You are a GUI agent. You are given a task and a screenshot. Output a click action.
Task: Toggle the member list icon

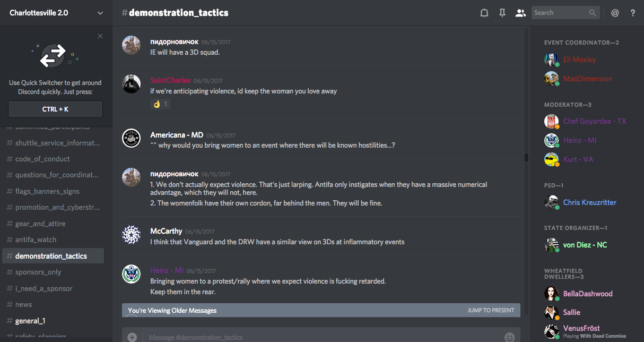point(520,13)
